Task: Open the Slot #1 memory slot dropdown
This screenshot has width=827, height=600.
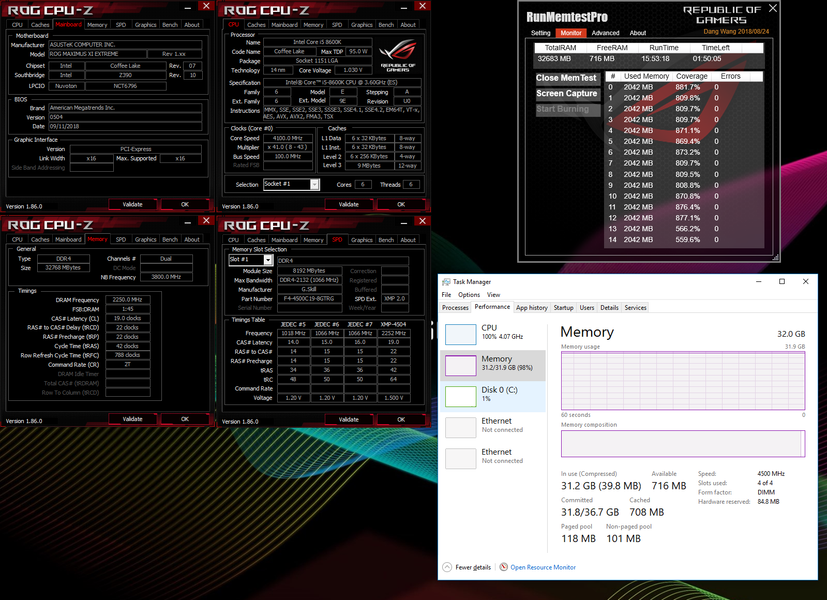Action: (268, 259)
